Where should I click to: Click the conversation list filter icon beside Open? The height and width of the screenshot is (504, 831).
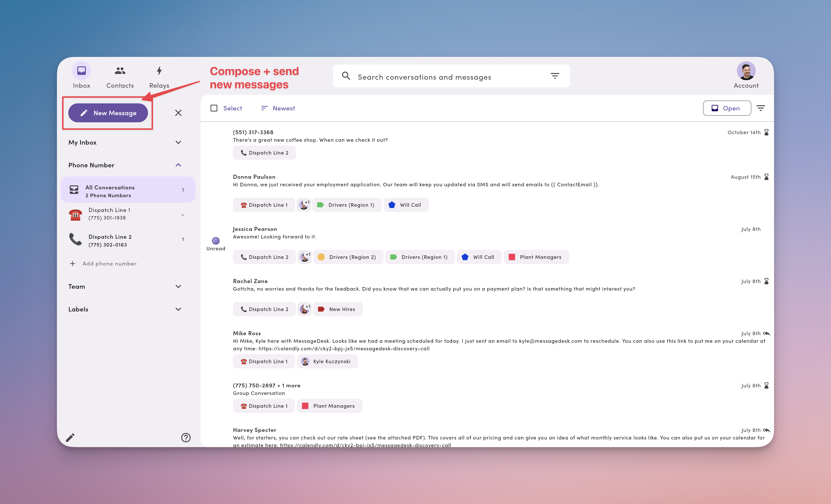pyautogui.click(x=761, y=108)
